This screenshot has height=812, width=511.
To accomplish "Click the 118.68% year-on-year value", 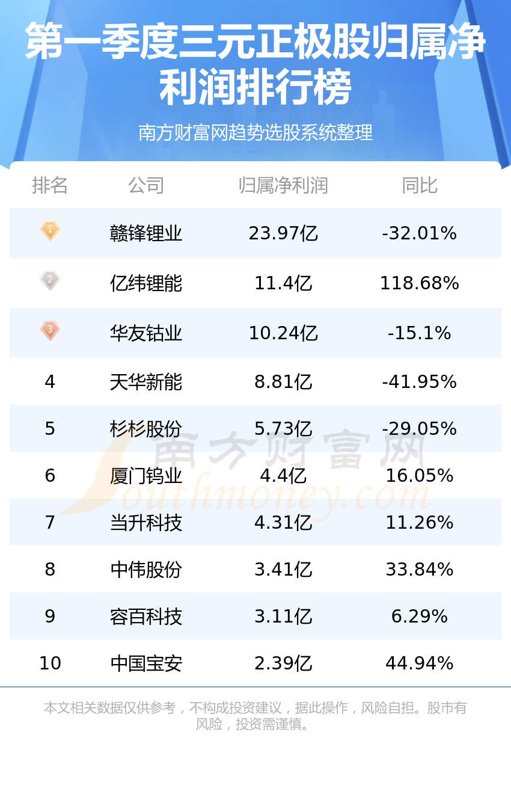I will (420, 283).
